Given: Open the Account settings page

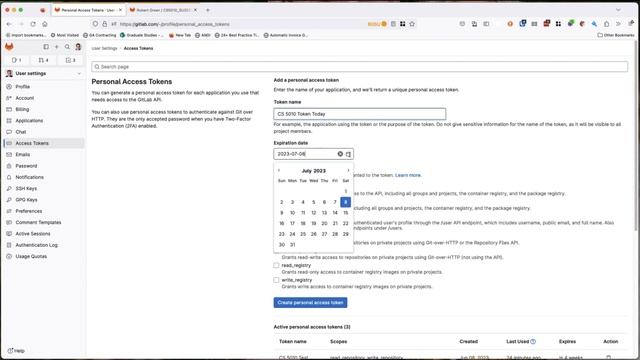Looking at the screenshot, I should [x=44, y=98].
